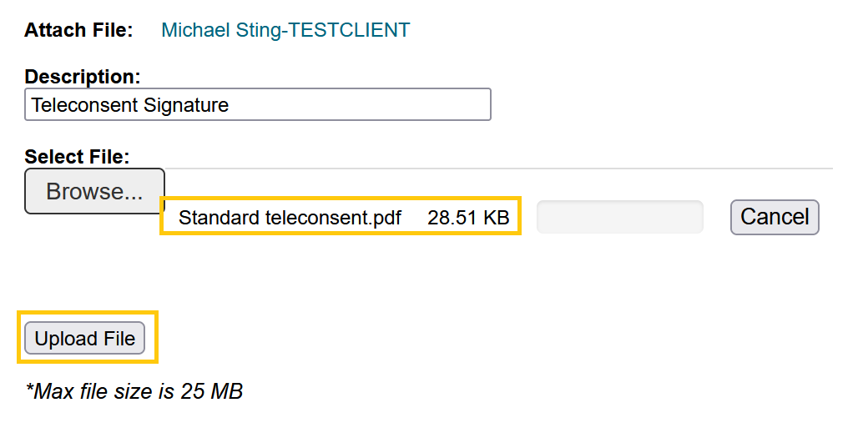Image resolution: width=868 pixels, height=448 pixels.
Task: Click the KB unit beside file size
Action: [496, 218]
